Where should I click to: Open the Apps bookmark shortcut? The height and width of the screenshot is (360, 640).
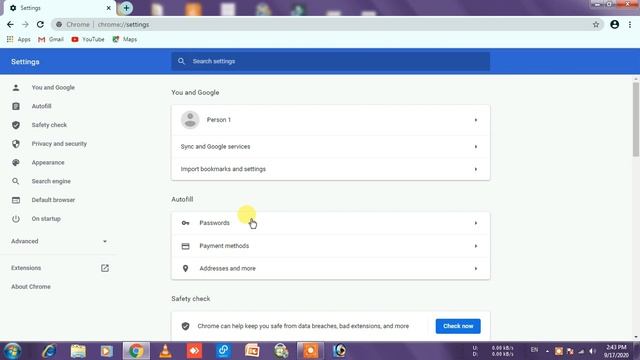[x=18, y=39]
